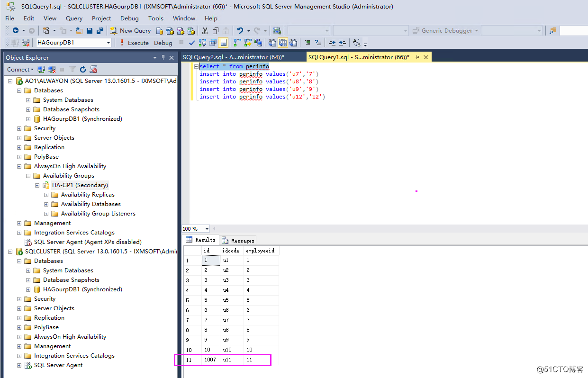Screen dimensions: 588x378
Task: Collapse the AO1\ALWAYON server node
Action: click(x=10, y=81)
